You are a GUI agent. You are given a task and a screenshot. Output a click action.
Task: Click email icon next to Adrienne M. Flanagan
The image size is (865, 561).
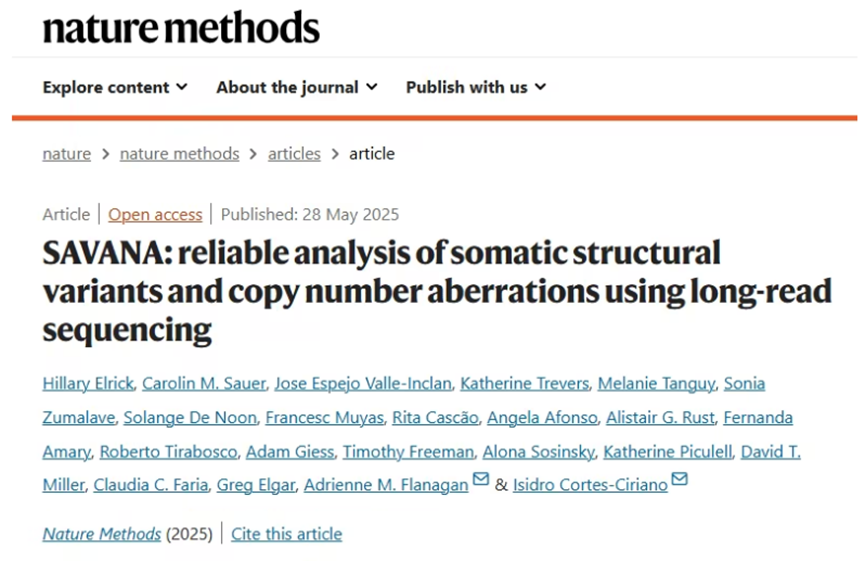481,481
